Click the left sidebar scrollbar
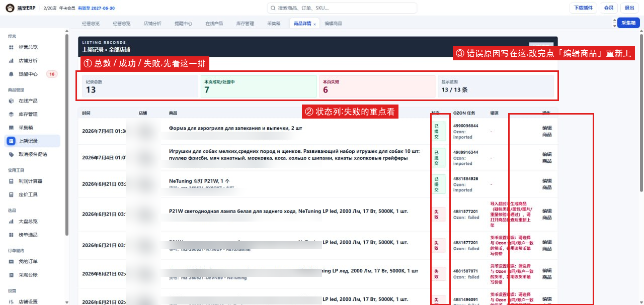This screenshot has height=305, width=644. coord(67,134)
